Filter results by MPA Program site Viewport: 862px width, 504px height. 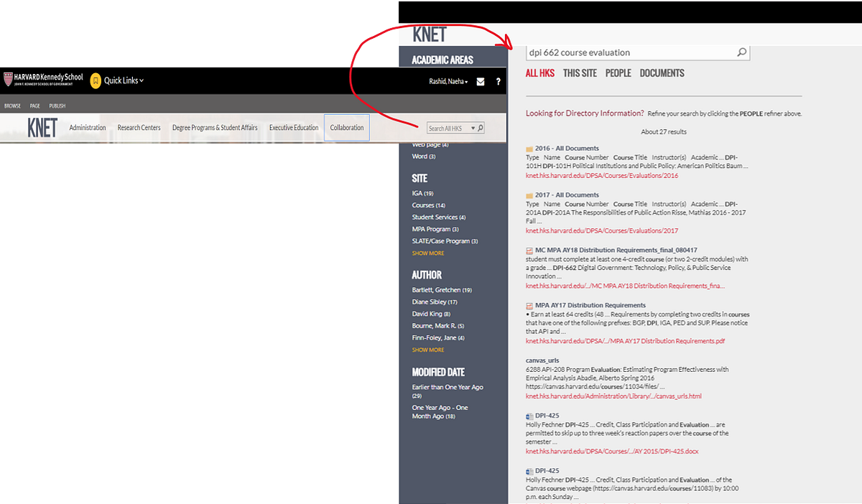pos(435,229)
